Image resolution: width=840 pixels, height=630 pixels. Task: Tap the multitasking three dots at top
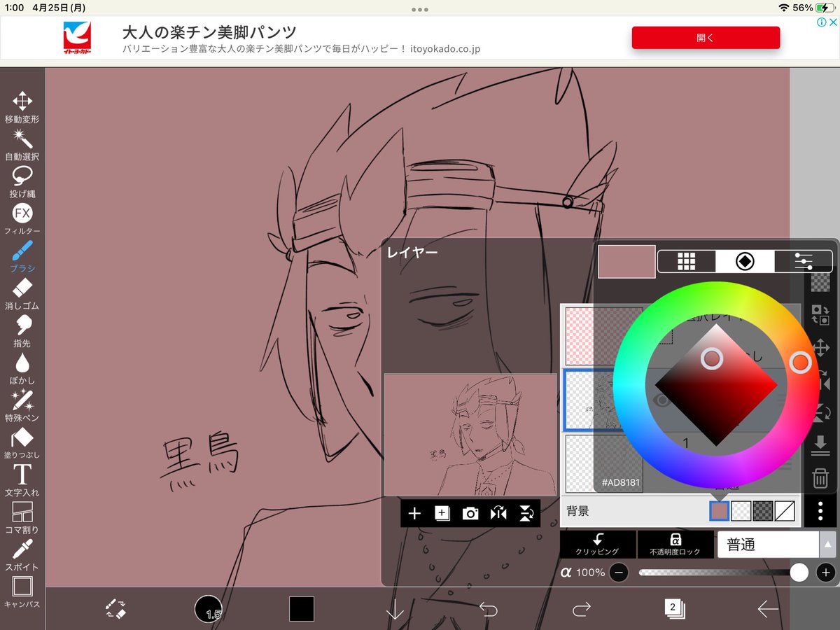[420, 9]
